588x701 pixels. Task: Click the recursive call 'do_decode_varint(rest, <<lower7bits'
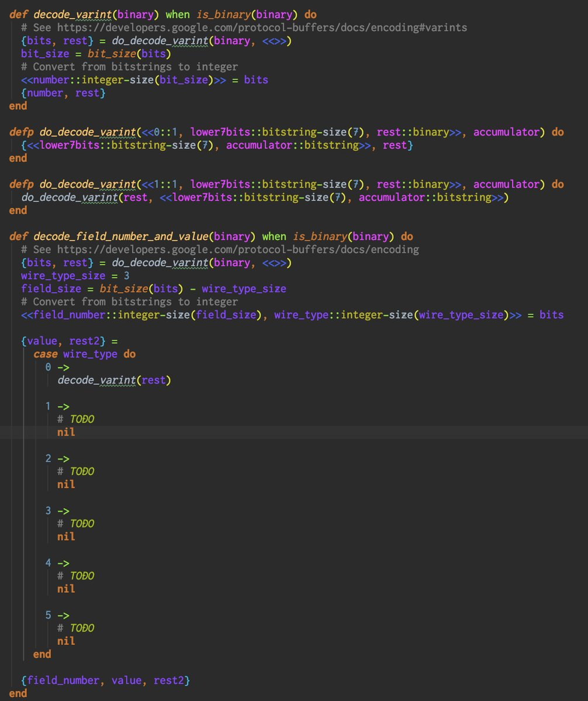tap(265, 197)
